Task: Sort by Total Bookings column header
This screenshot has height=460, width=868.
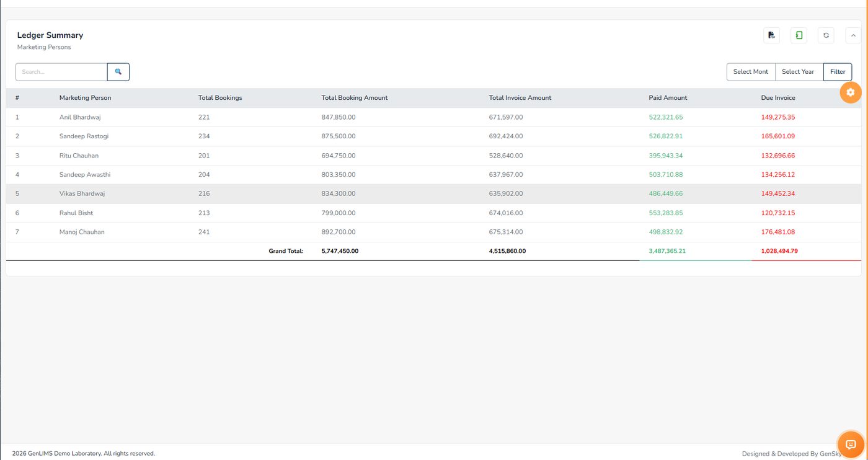Action: point(220,98)
